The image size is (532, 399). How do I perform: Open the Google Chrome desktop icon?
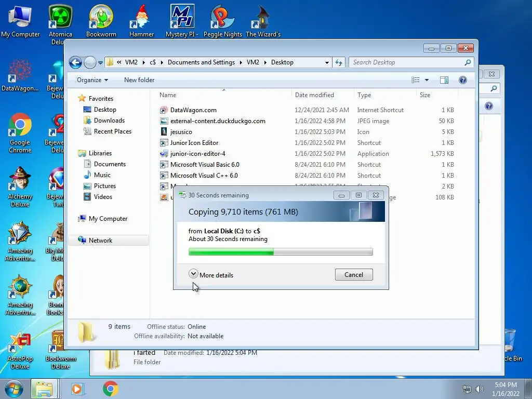(x=20, y=133)
